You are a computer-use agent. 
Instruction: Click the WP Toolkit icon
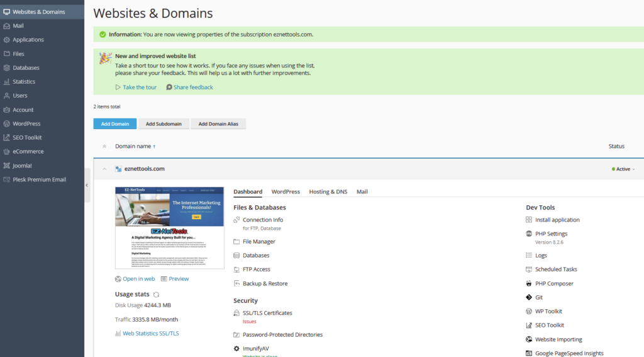(529, 311)
